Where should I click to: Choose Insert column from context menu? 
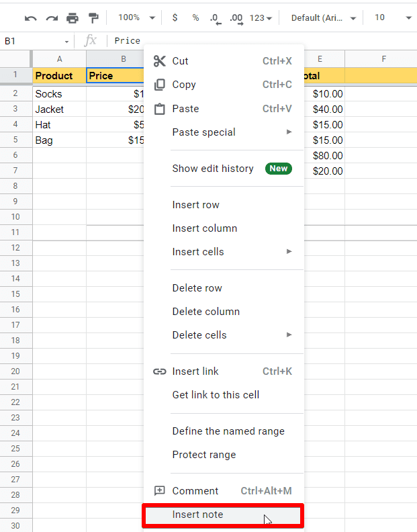[x=224, y=228]
